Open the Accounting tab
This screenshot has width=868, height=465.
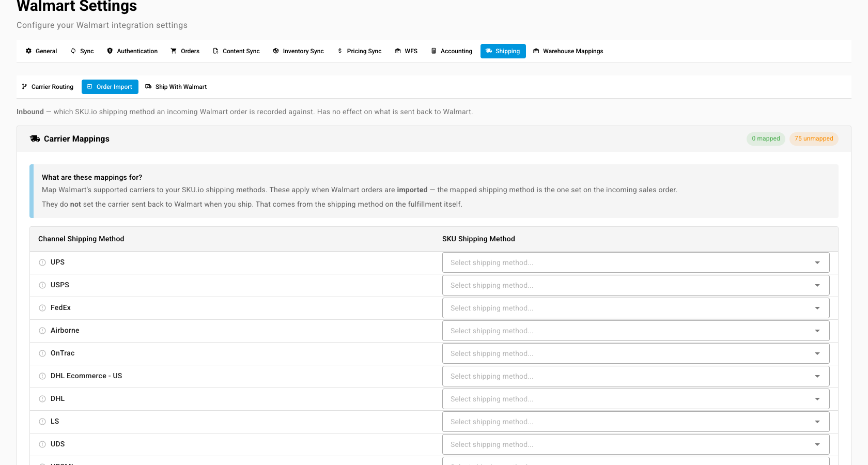(x=452, y=51)
